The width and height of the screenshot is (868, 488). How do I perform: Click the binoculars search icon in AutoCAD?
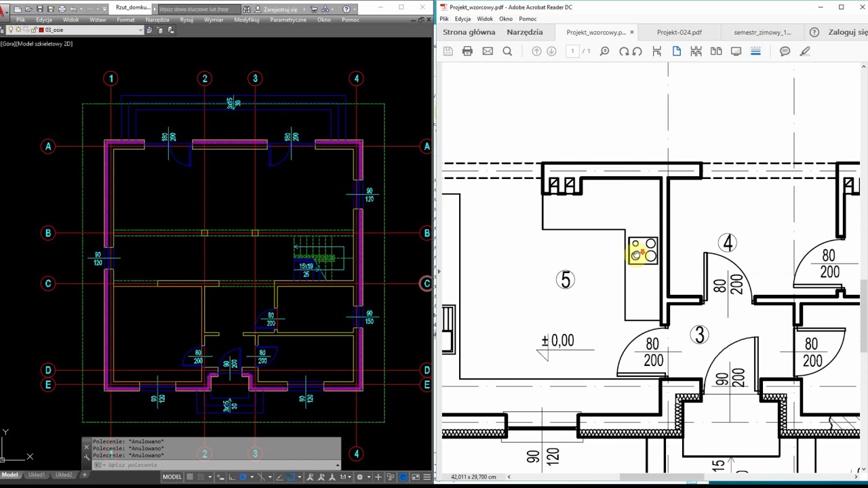[x=246, y=9]
